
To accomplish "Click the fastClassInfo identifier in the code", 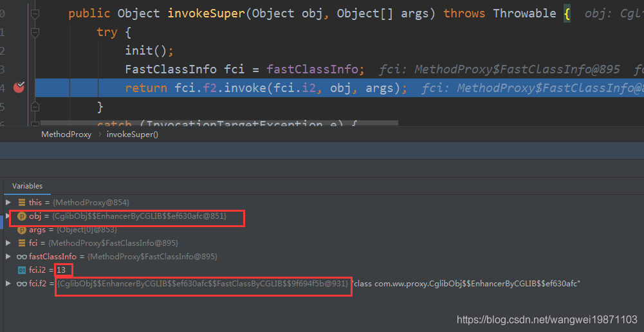I will (313, 69).
